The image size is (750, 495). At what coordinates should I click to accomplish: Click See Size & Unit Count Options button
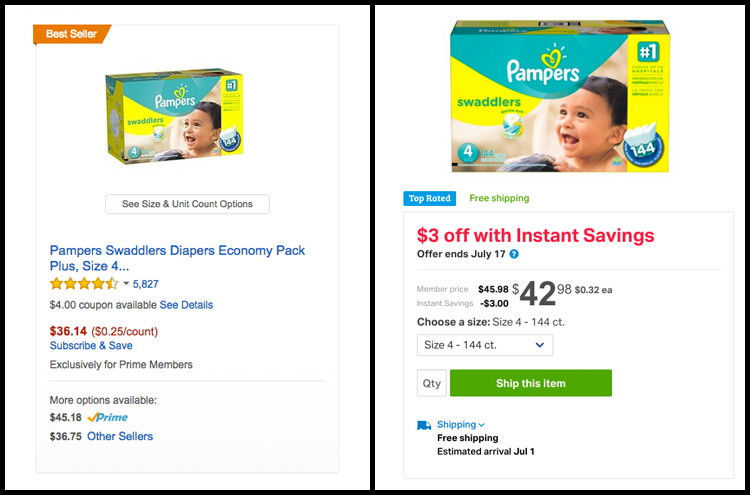[188, 204]
